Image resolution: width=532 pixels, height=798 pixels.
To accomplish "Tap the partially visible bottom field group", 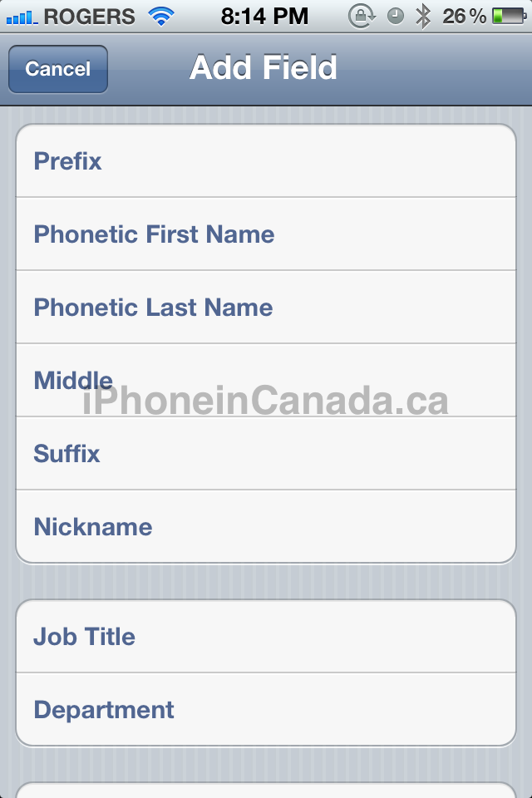I will 266,791.
